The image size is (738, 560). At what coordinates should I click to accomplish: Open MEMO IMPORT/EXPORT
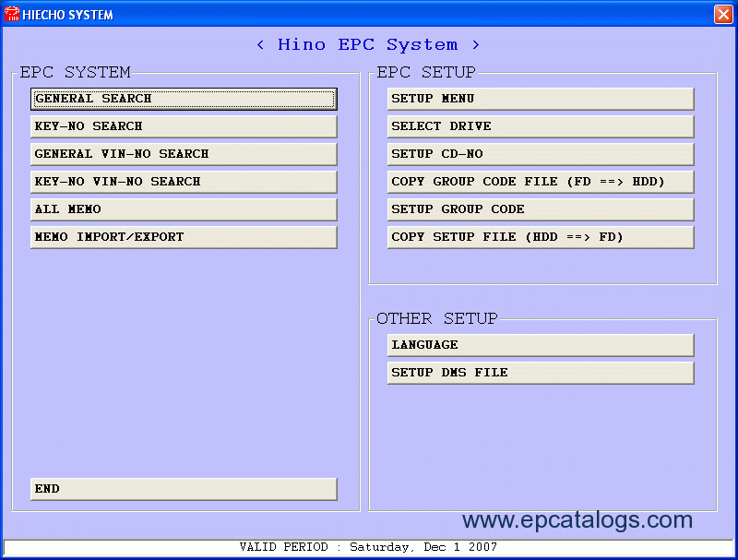pyautogui.click(x=184, y=237)
